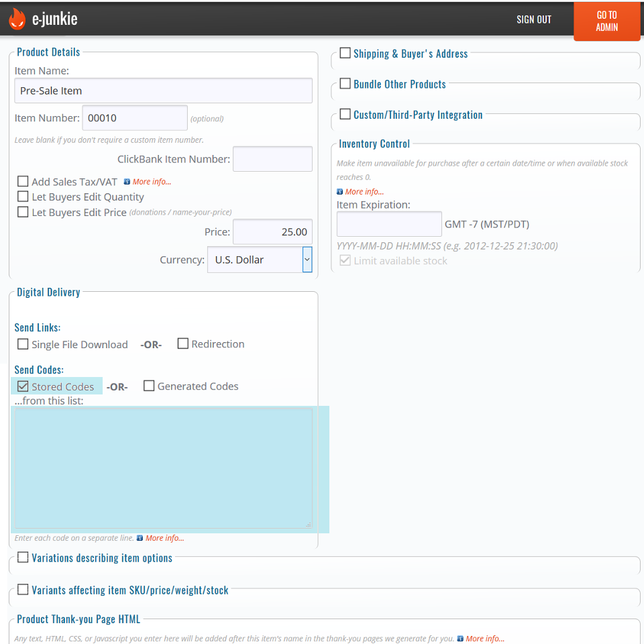Open More info link for Inventory Control

click(364, 192)
